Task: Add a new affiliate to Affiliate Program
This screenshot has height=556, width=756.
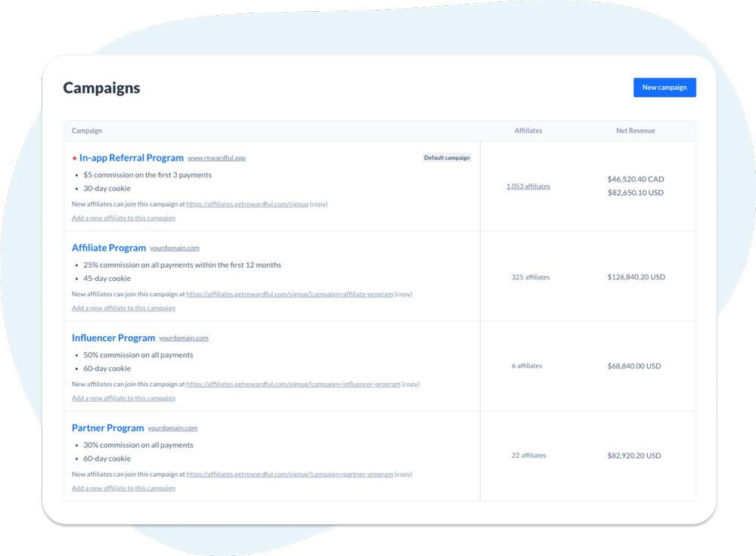Action: [x=123, y=308]
